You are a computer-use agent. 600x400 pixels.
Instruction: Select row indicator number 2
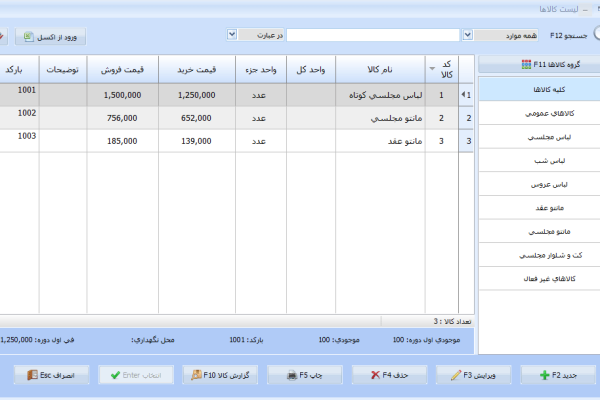pyautogui.click(x=466, y=118)
